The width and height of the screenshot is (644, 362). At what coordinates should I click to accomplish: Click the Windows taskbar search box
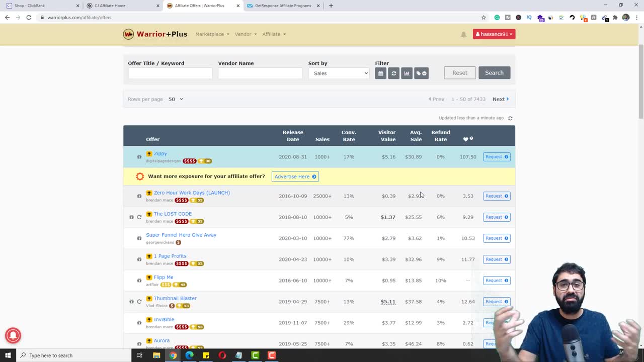[x=73, y=355]
